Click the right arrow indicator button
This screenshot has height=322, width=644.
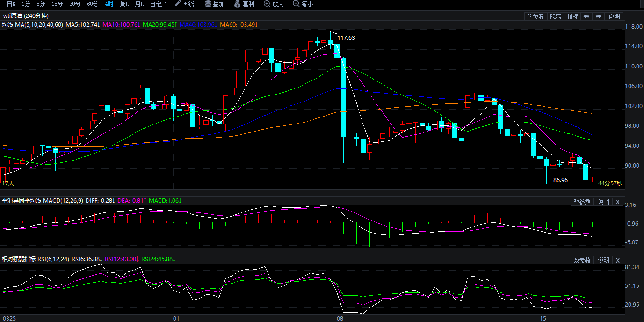click(x=598, y=16)
